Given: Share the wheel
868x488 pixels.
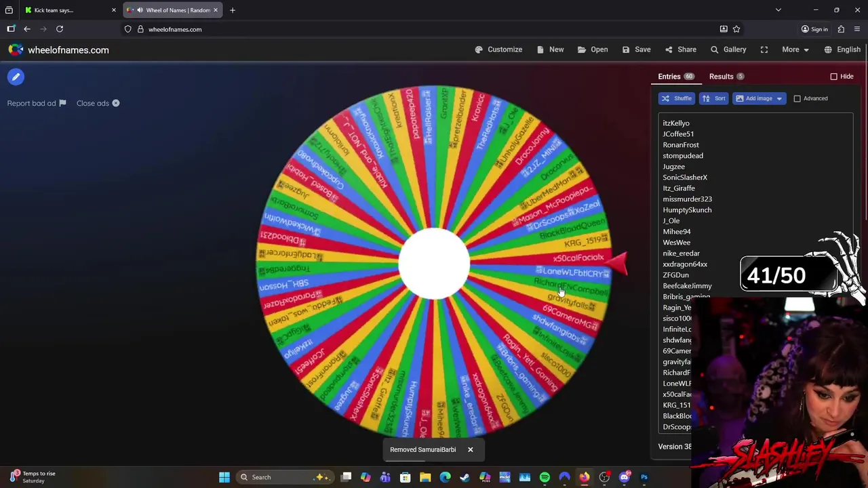Looking at the screenshot, I should click(x=680, y=49).
